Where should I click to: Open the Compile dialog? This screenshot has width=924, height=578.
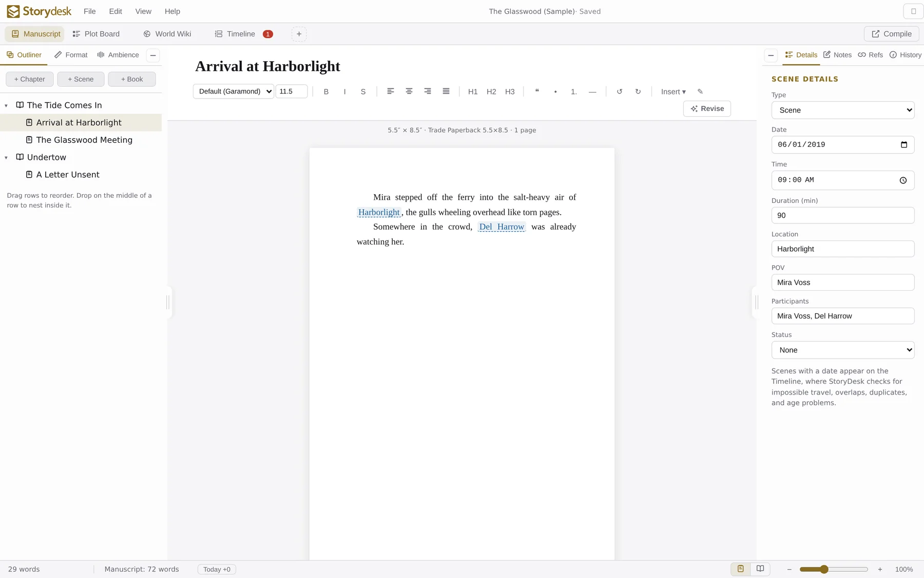(891, 34)
